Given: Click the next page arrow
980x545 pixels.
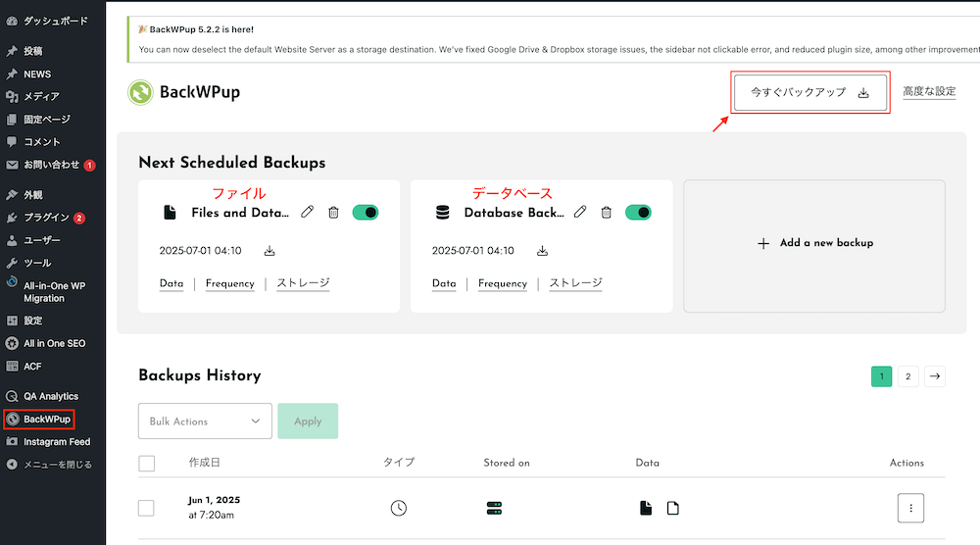Looking at the screenshot, I should click(935, 376).
